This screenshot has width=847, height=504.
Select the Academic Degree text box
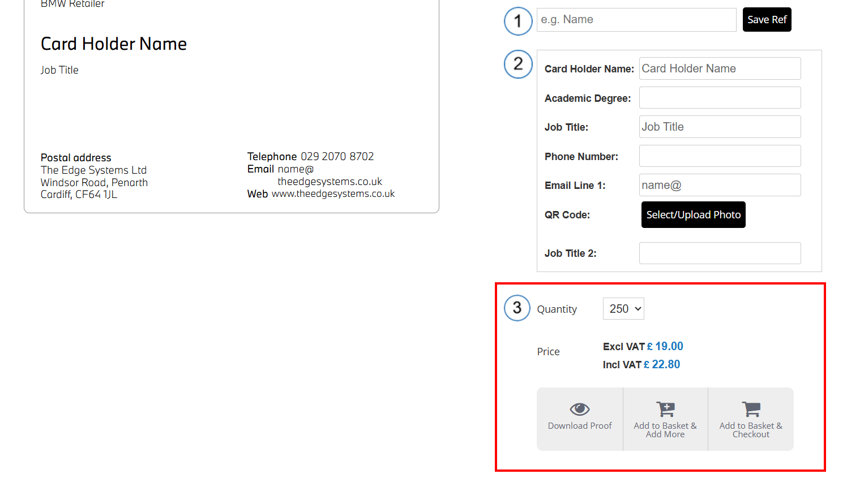(x=720, y=98)
